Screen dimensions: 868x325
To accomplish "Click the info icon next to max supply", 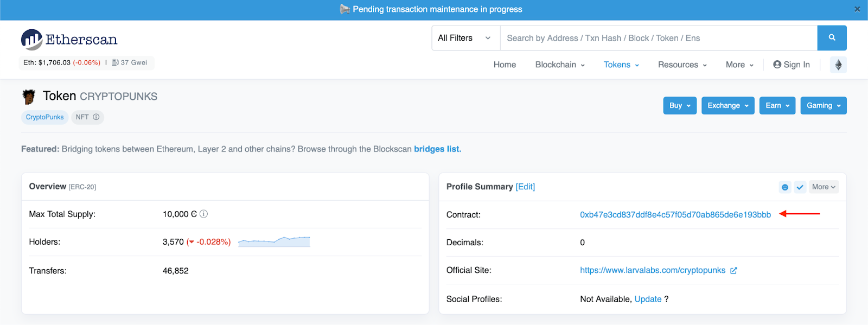I will click(x=204, y=214).
